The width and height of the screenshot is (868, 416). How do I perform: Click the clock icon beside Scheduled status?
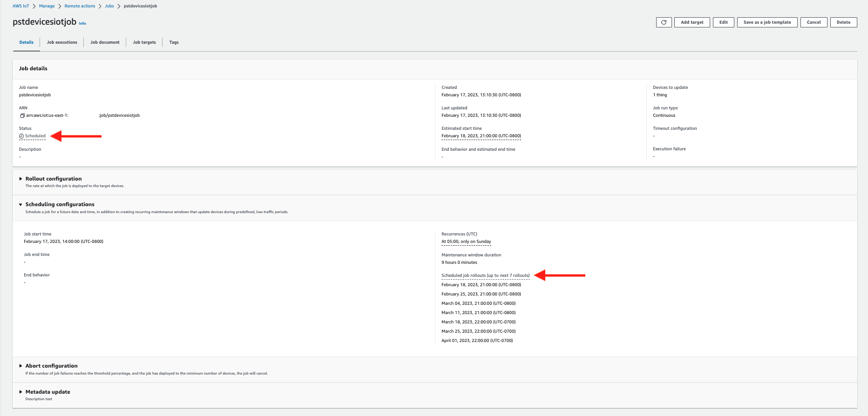pos(21,136)
